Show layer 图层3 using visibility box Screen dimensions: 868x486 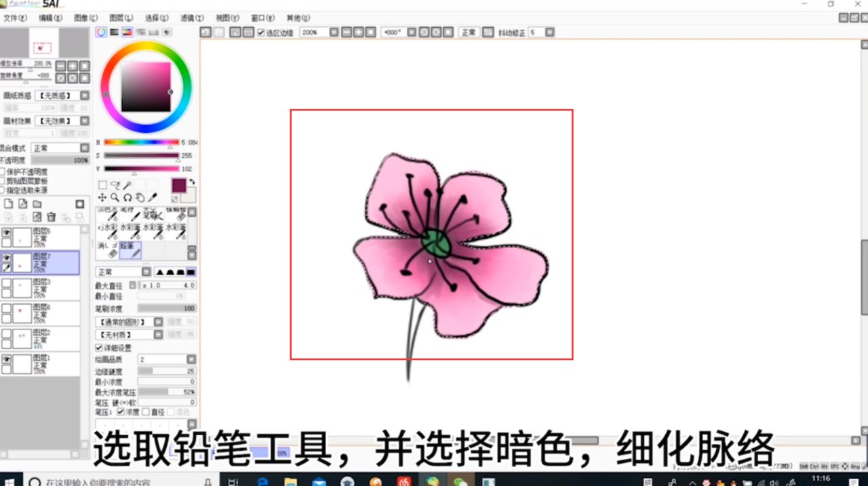[x=6, y=283]
